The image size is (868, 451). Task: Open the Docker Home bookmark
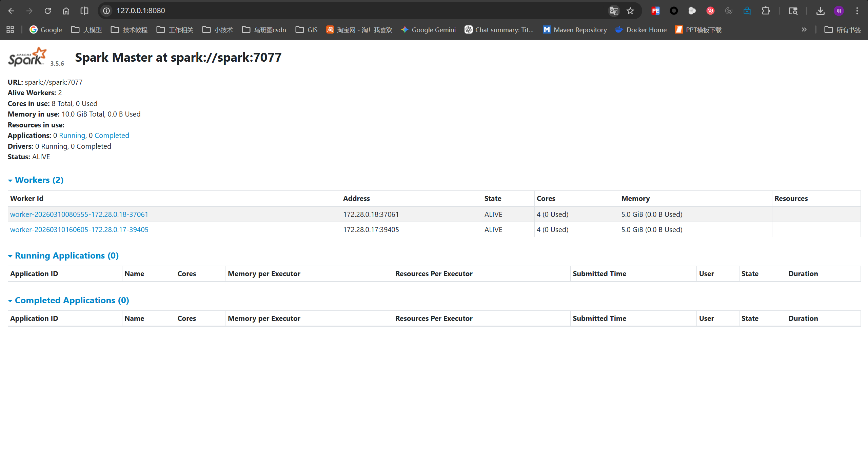(x=641, y=30)
